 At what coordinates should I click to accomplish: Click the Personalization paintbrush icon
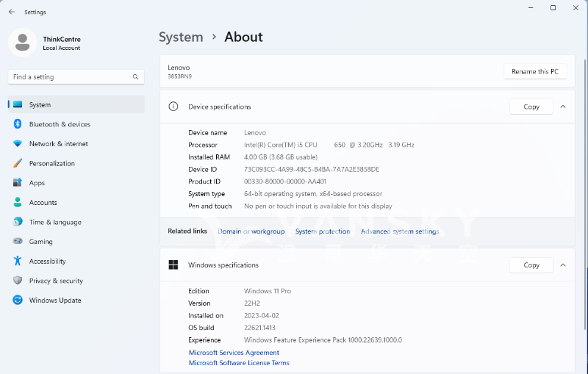pos(18,163)
